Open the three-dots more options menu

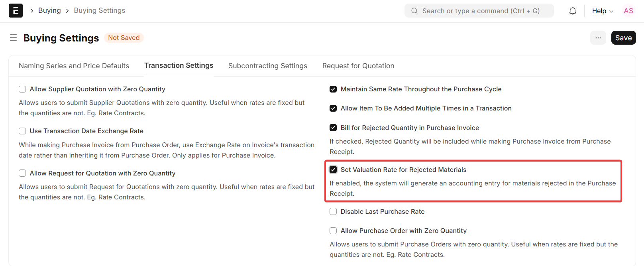(598, 38)
